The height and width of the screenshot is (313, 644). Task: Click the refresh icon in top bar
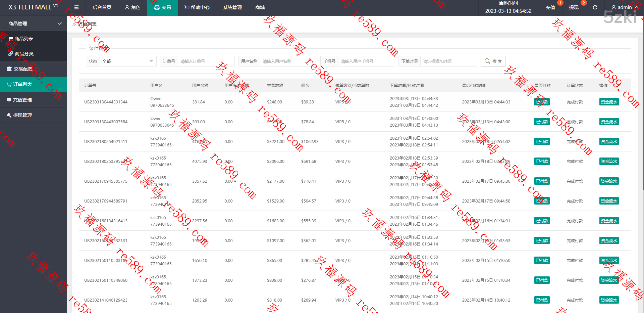[595, 7]
